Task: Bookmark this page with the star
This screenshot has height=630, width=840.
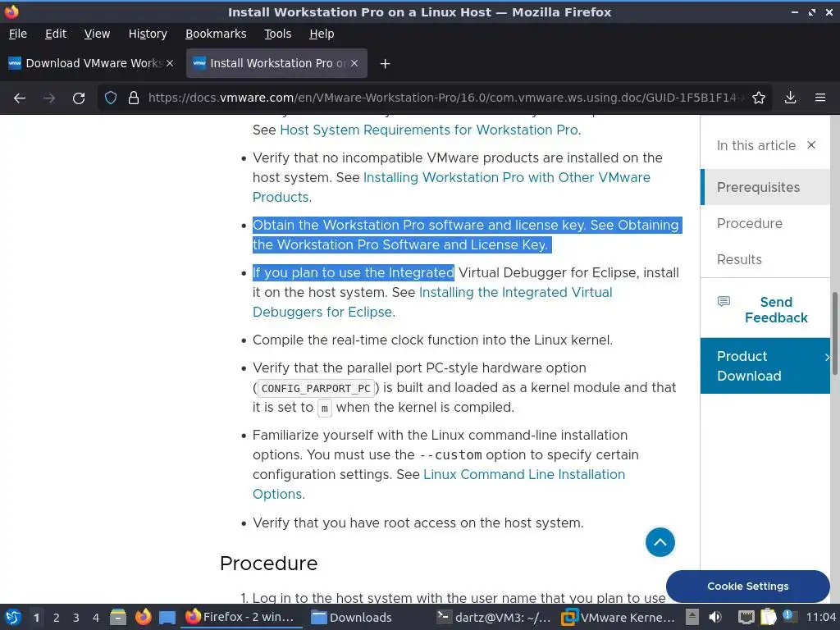Action: pyautogui.click(x=759, y=98)
